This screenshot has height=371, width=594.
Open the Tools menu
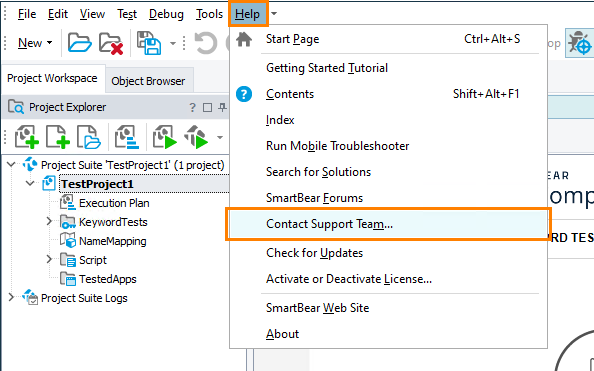point(209,14)
